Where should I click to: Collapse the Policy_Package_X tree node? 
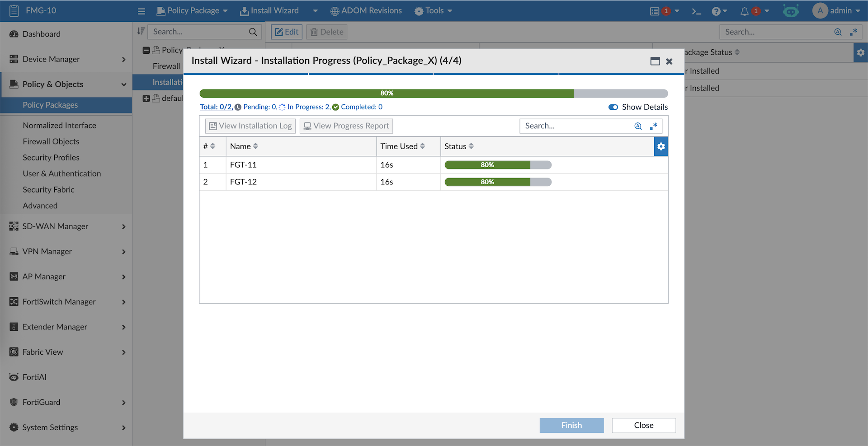(146, 50)
